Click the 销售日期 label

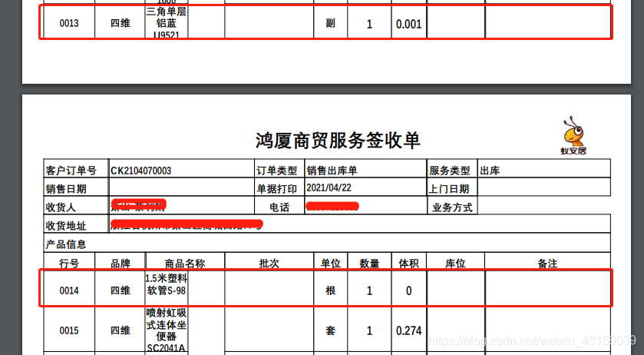coord(66,189)
